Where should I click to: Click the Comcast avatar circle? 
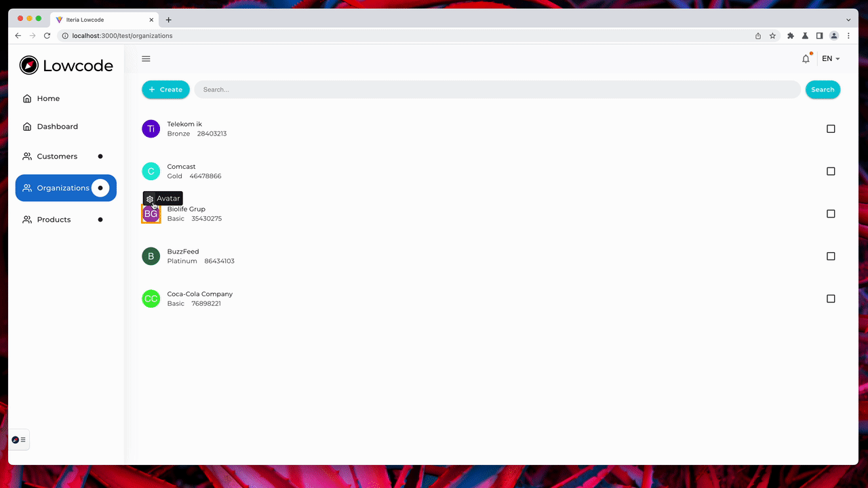[x=151, y=171]
